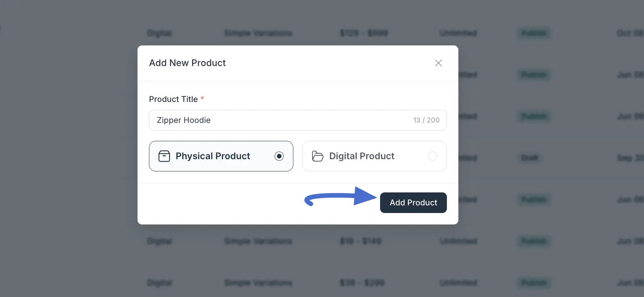Toggle the Digital Product option card
Viewport: 644px width, 297px height.
pyautogui.click(x=374, y=156)
